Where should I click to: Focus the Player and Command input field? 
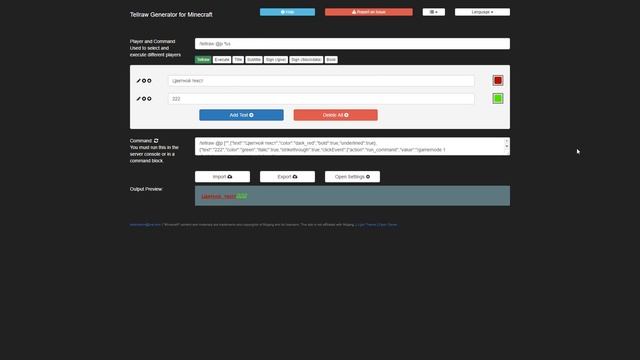click(x=352, y=44)
